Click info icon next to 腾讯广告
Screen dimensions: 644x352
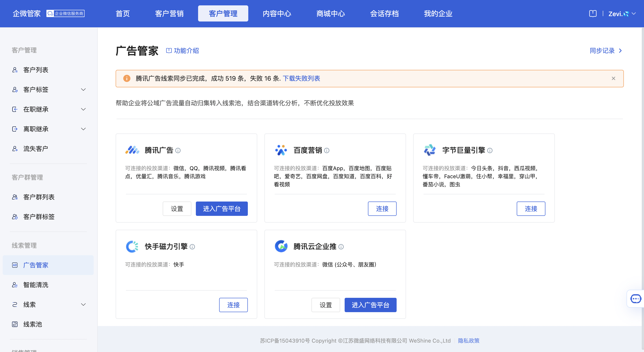coord(178,150)
